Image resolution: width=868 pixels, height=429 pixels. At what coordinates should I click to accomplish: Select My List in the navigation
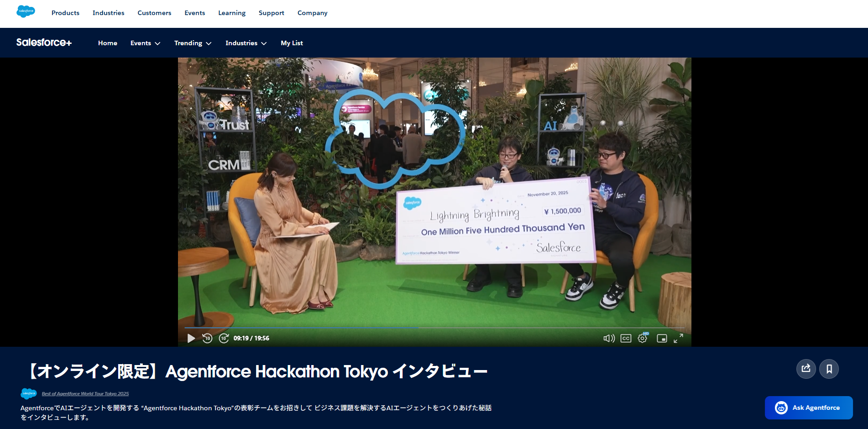click(292, 42)
